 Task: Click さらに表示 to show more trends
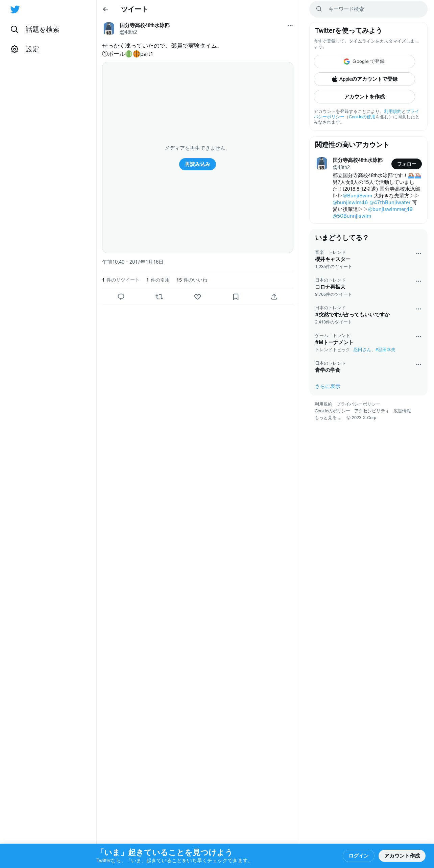[328, 386]
